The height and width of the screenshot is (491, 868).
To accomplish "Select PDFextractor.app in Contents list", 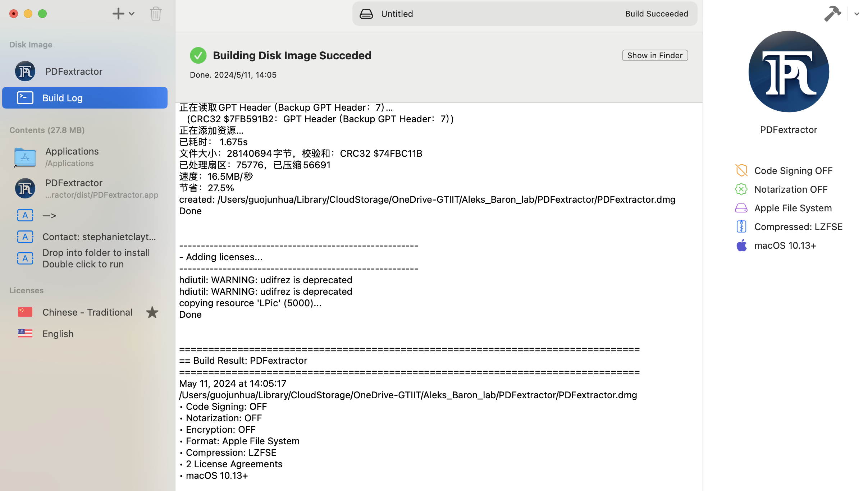I will pyautogui.click(x=85, y=188).
